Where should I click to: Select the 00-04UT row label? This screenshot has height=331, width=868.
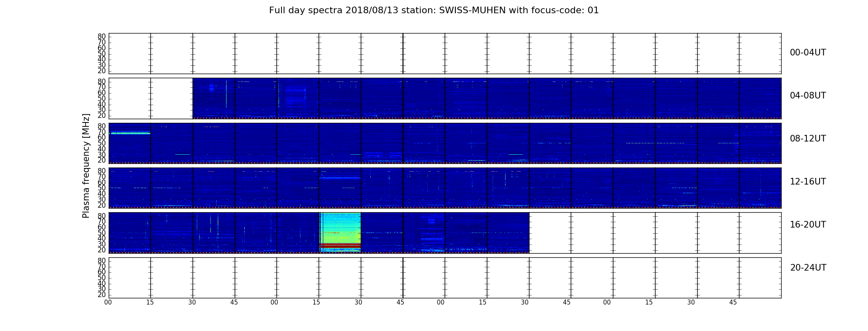coord(808,53)
